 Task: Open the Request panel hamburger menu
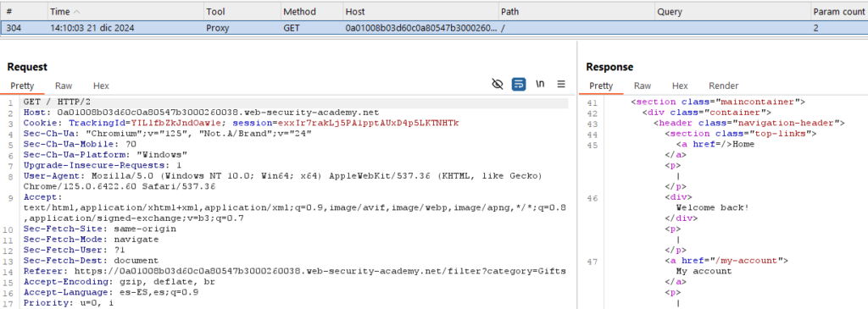561,84
